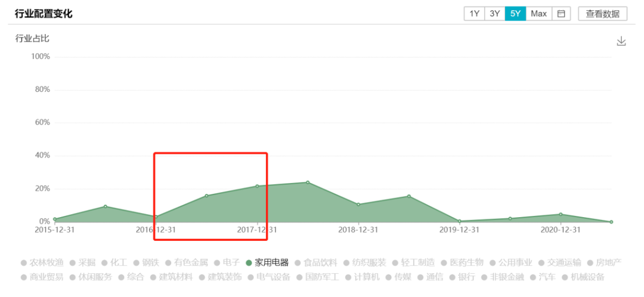Toggle 采掘 legend series
644x297 pixels.
82,262
